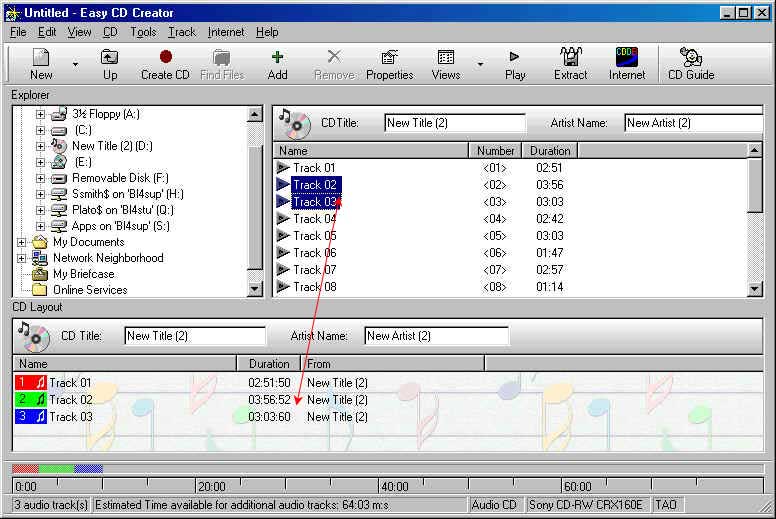Select Track 08 in the source list
The image size is (776, 519).
315,287
